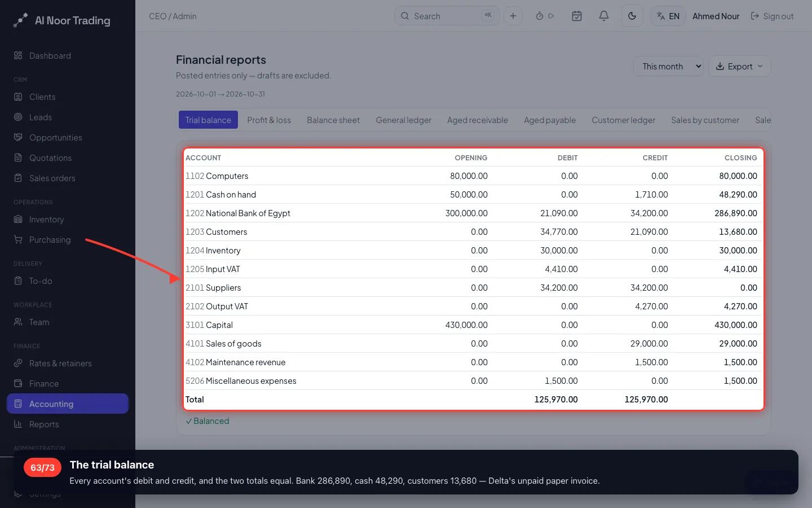
Task: Open the calendar icon in the top bar
Action: tap(577, 16)
